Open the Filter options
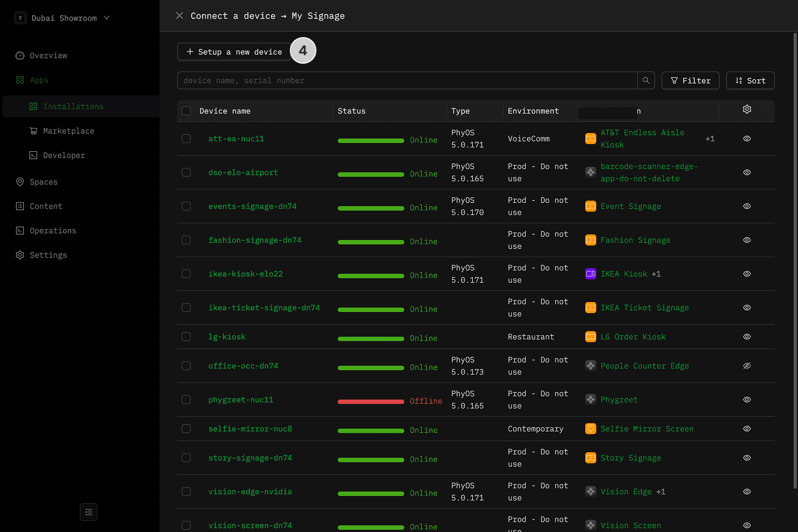Image resolution: width=798 pixels, height=532 pixels. [690, 80]
